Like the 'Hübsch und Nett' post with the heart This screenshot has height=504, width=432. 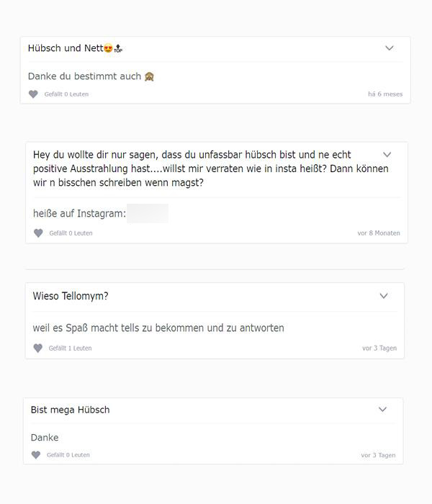33,94
